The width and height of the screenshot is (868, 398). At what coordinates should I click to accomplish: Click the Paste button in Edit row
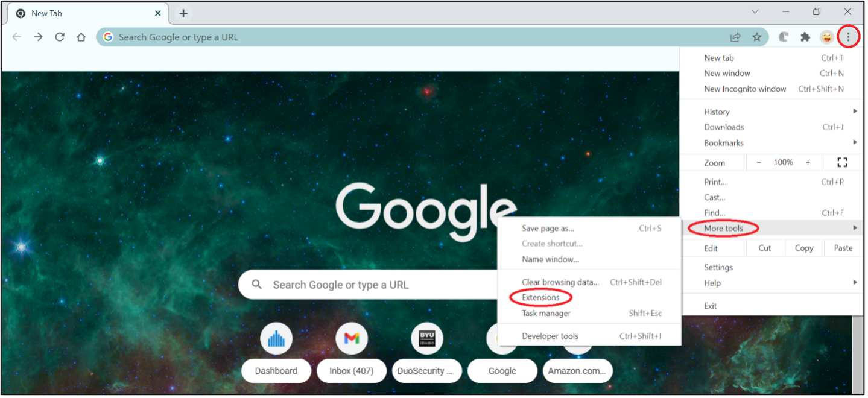point(843,248)
